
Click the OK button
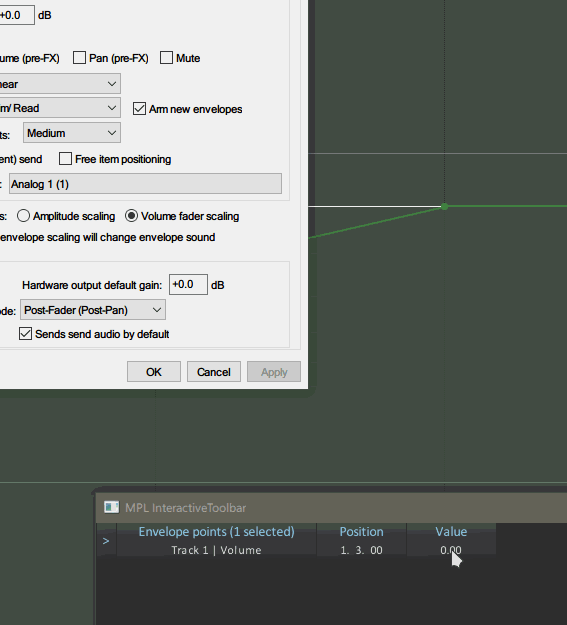154,371
